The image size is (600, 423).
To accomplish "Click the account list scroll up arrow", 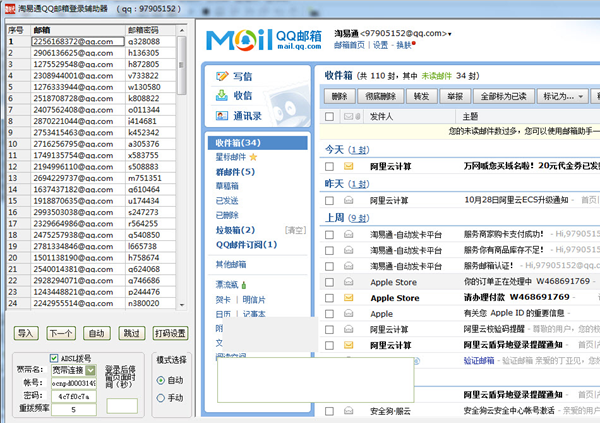I will pos(182,30).
